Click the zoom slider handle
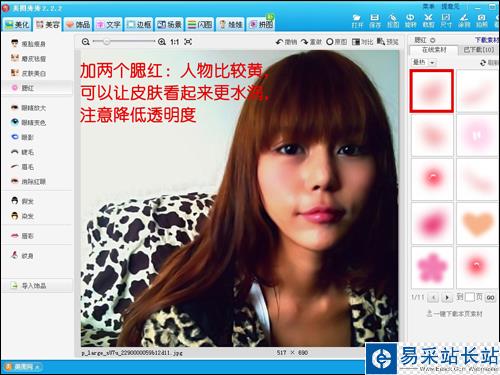 coord(106,42)
